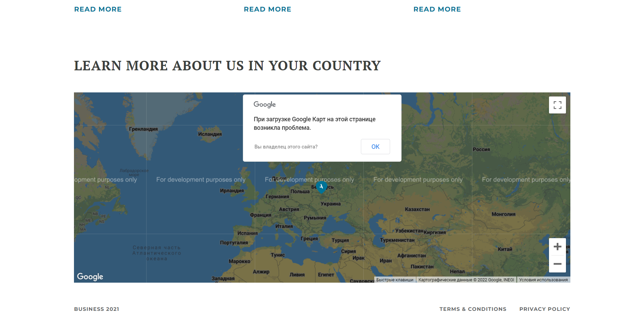644x319 pixels.
Task: Click the 'Ливия' label on the map
Action: tap(297, 274)
